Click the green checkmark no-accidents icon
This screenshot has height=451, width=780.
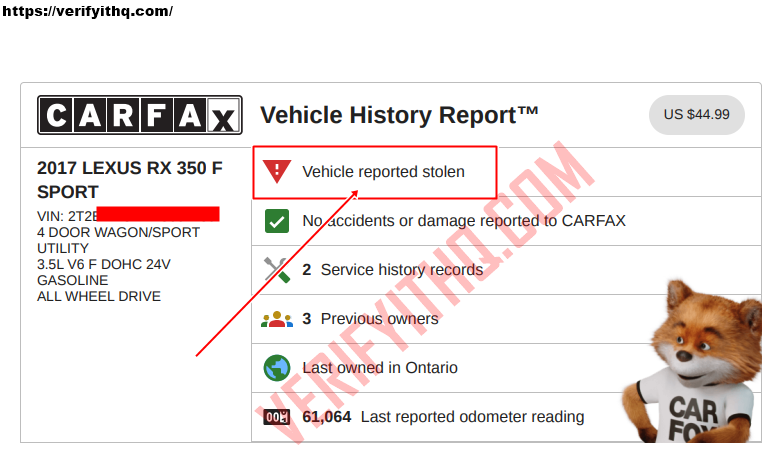tap(276, 221)
